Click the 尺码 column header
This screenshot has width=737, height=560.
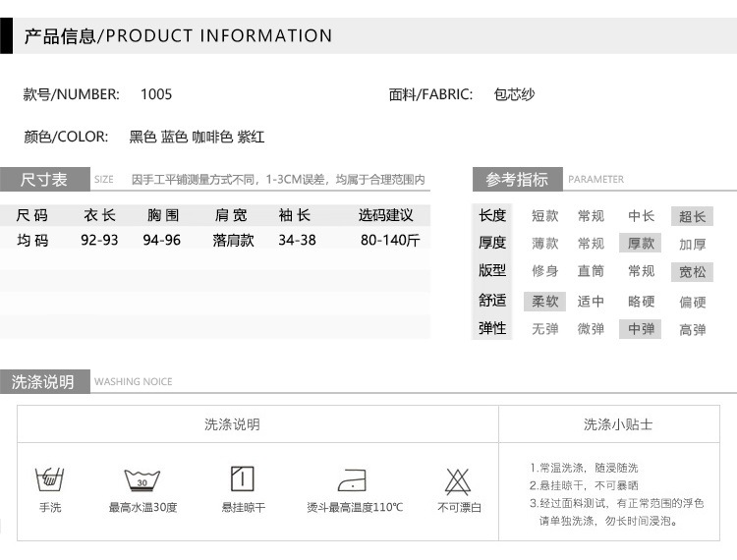[32, 215]
